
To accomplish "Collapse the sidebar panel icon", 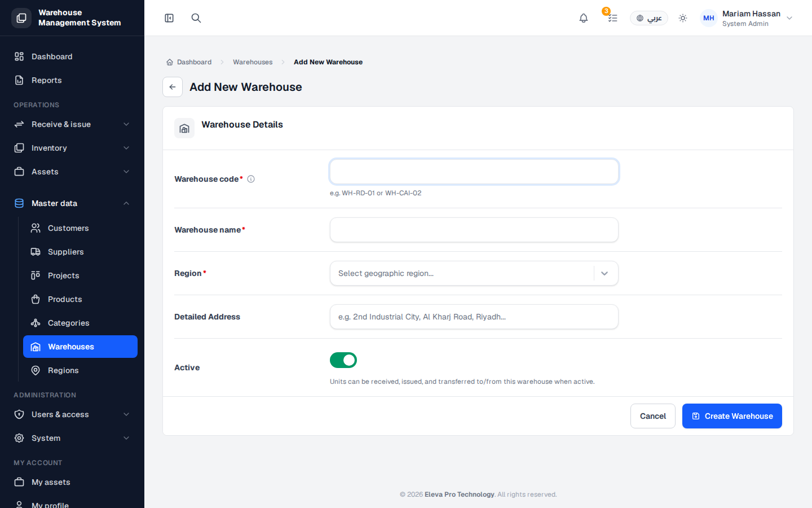I will pyautogui.click(x=169, y=18).
